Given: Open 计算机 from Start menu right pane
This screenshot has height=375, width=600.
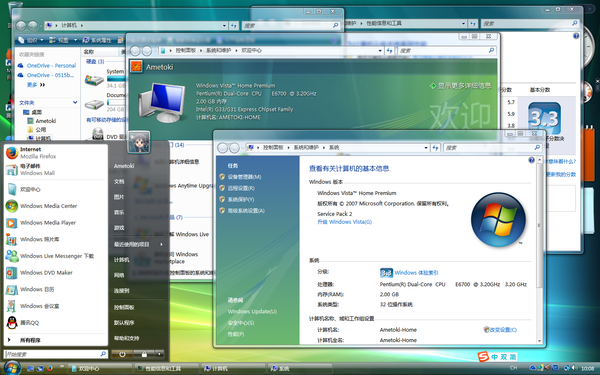Looking at the screenshot, I should pyautogui.click(x=121, y=260).
